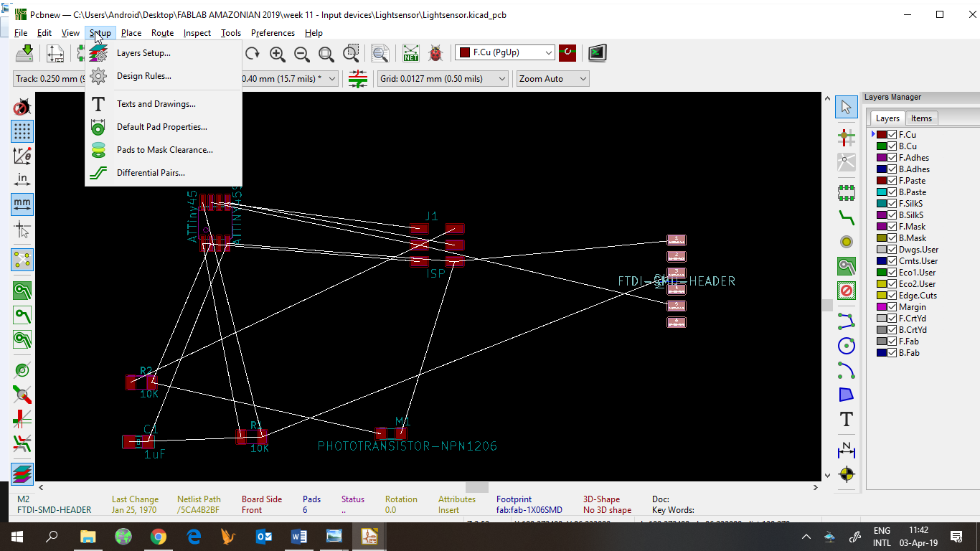980x551 pixels.
Task: Choose the draw arc tool
Action: point(847,370)
